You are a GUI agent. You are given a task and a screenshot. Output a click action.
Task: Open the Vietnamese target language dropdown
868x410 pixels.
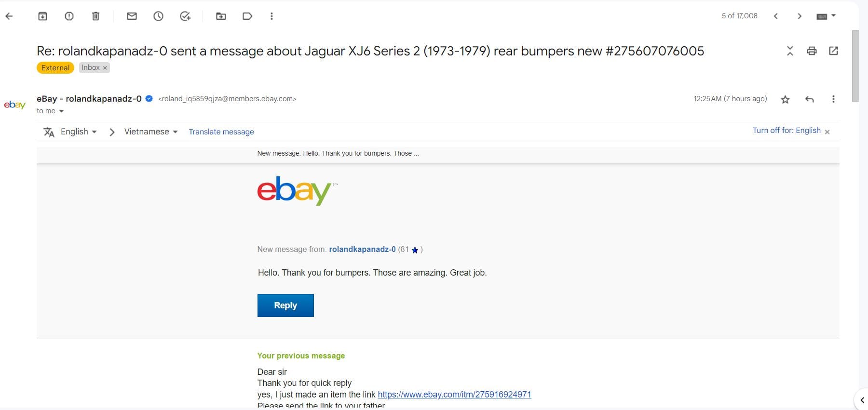pos(151,132)
